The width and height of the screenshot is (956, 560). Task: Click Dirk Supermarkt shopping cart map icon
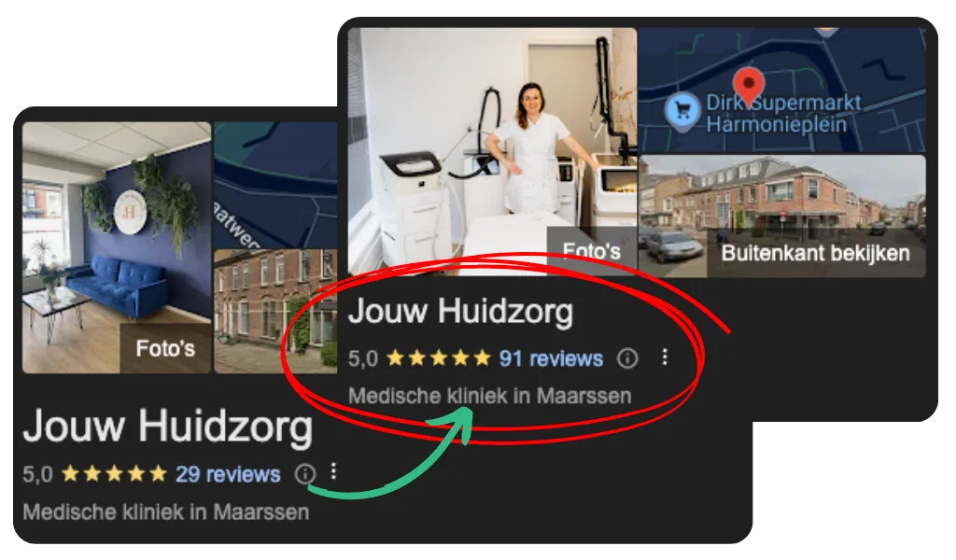tap(682, 110)
